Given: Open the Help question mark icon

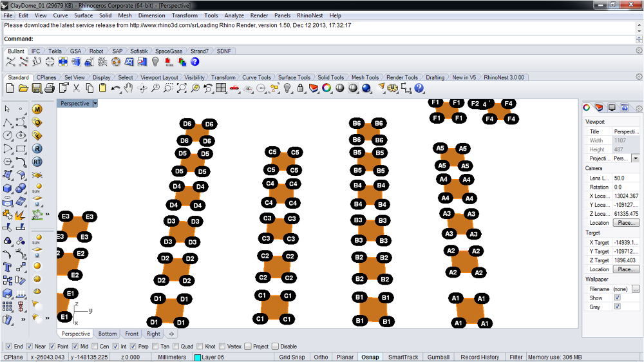Looking at the screenshot, I should pos(419,88).
